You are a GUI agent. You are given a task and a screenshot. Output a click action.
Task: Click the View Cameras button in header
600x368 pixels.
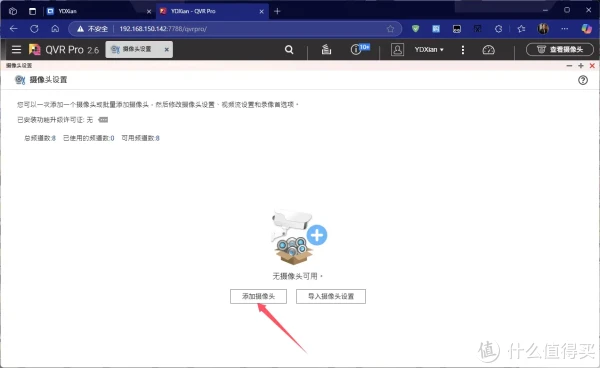560,49
